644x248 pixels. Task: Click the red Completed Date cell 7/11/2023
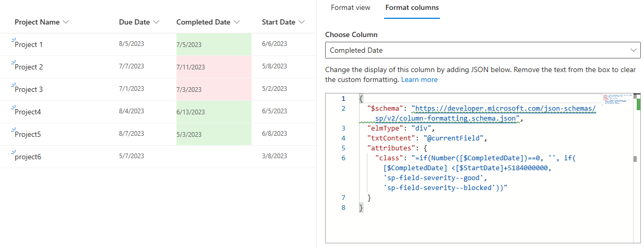pos(213,67)
